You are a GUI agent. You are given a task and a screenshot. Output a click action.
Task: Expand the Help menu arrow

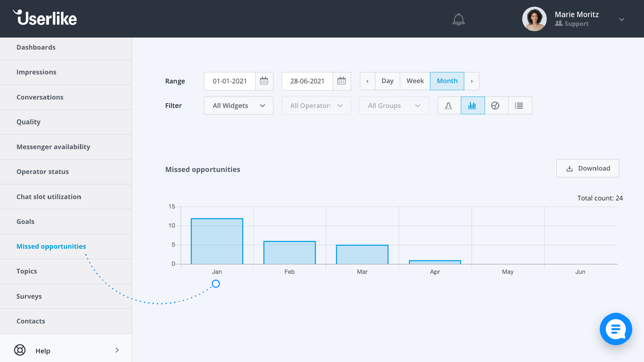pyautogui.click(x=117, y=350)
